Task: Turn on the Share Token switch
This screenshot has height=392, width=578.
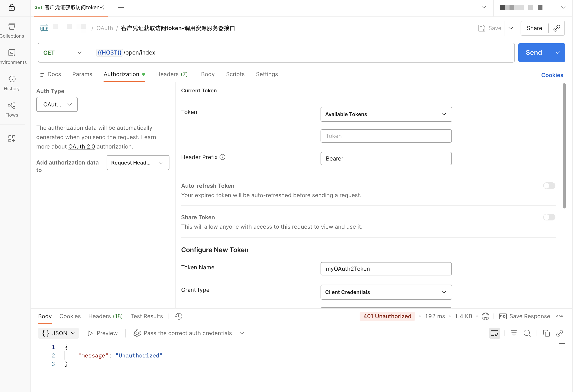Action: [549, 217]
